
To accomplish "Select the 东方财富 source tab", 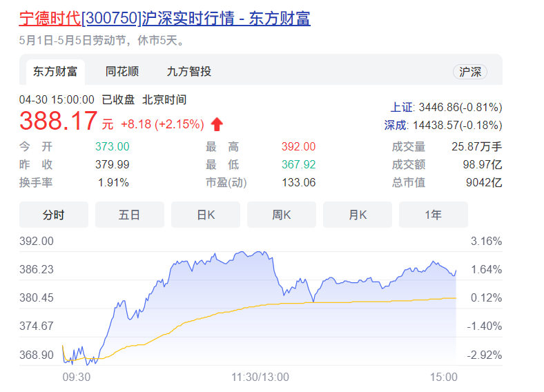I will [x=55, y=72].
